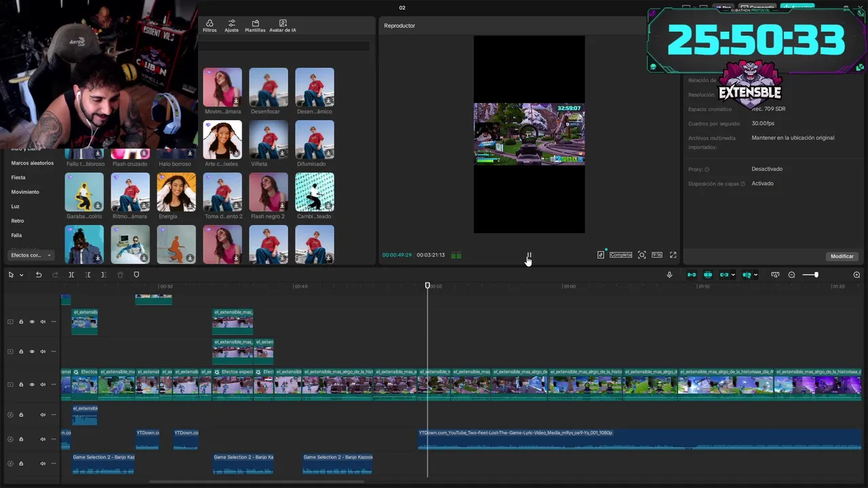868x488 pixels.
Task: Enter fullscreen preview mode
Action: pos(673,255)
